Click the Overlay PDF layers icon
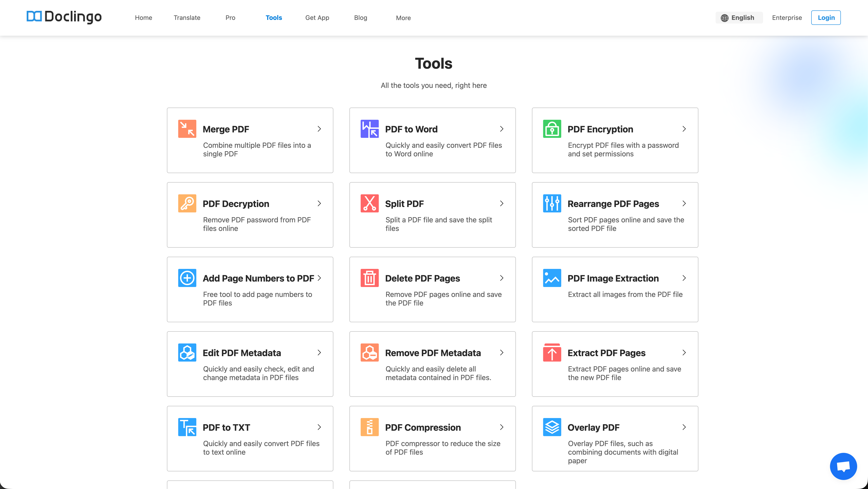Viewport: 868px width, 489px height. pyautogui.click(x=552, y=427)
